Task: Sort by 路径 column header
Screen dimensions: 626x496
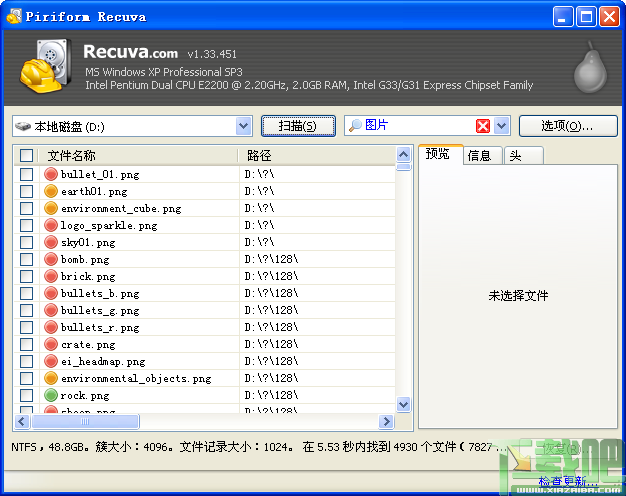Action: point(317,155)
